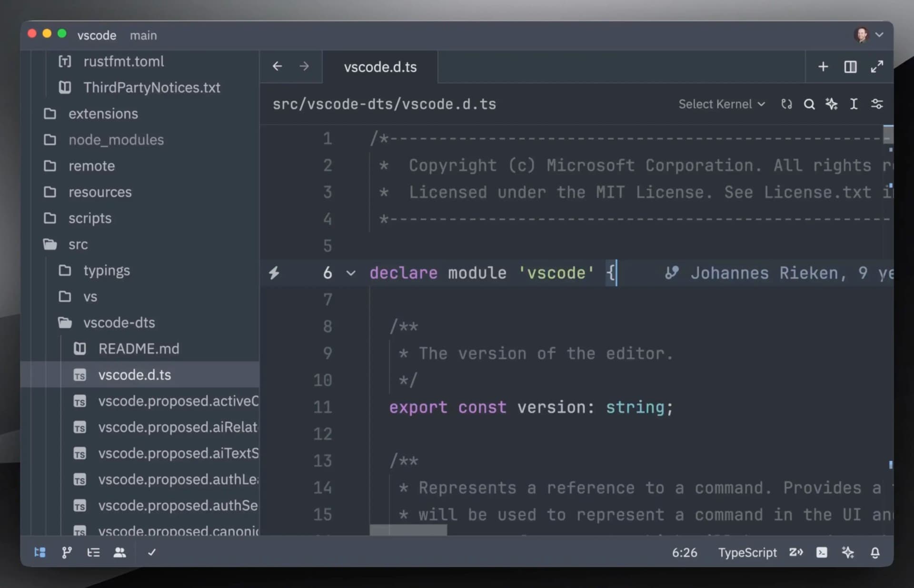Toggle the project panel icon in status bar
Image resolution: width=914 pixels, height=588 pixels.
(x=40, y=552)
